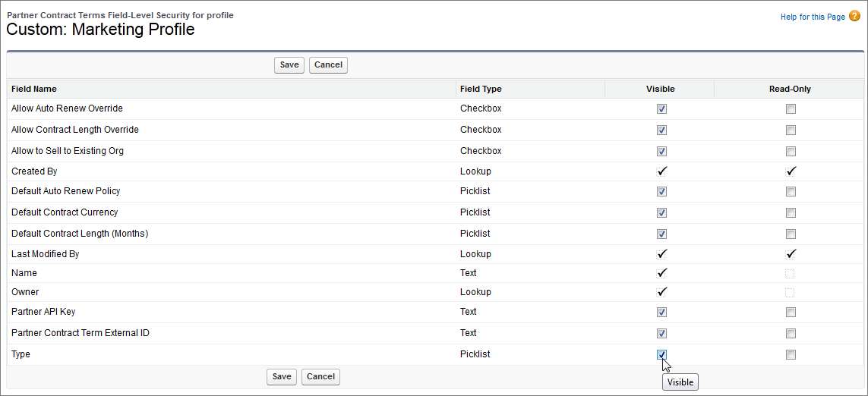The image size is (868, 396).
Task: Check Read-Only for Allow to Sell to Existing Org
Action: click(x=791, y=151)
